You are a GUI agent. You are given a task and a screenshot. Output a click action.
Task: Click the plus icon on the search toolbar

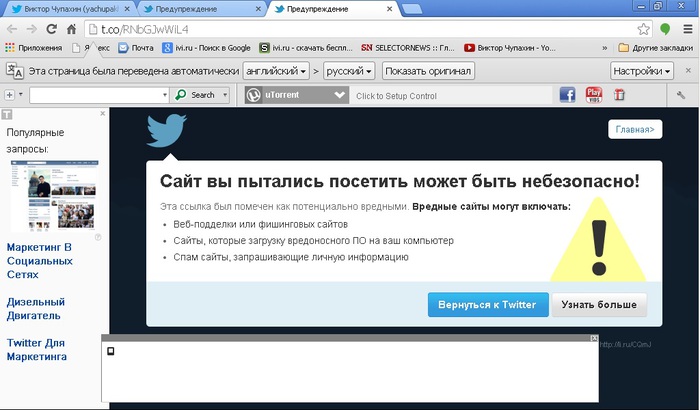click(x=9, y=95)
